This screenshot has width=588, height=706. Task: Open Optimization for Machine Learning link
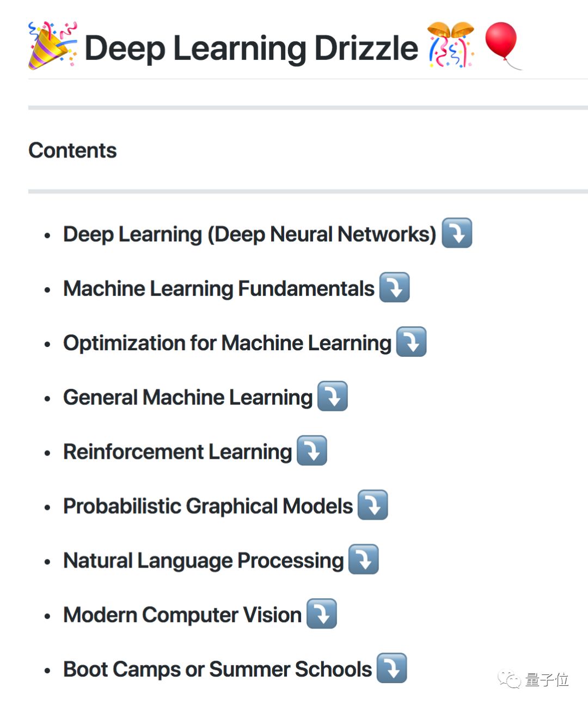click(x=227, y=343)
